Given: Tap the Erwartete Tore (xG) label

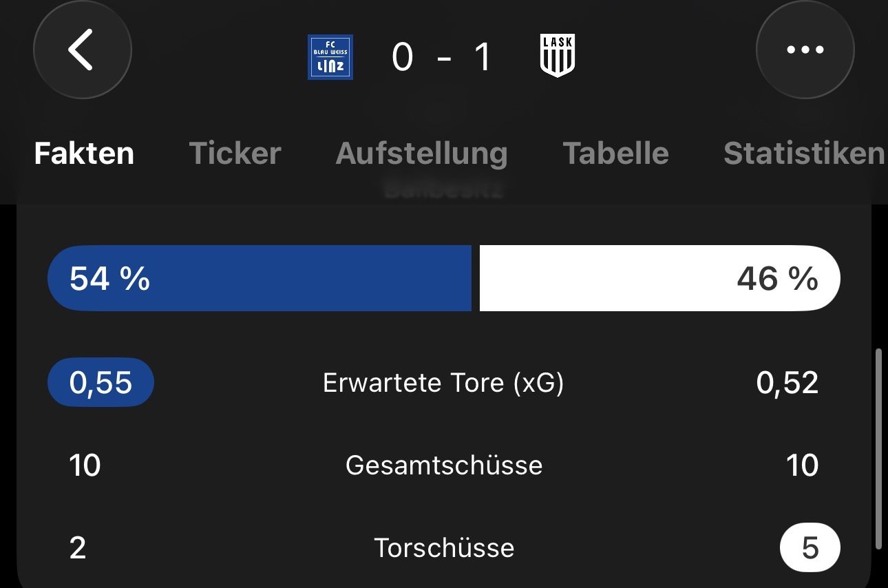Looking at the screenshot, I should click(443, 383).
